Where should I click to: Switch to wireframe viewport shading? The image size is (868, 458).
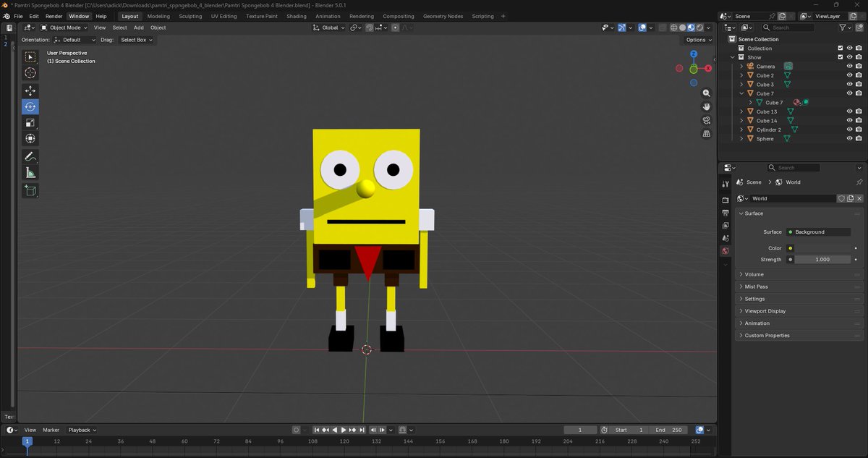tap(673, 27)
